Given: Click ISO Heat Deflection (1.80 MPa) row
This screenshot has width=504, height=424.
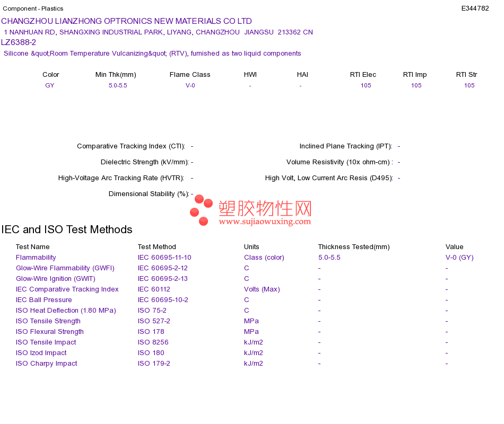Looking at the screenshot, I should click(x=66, y=310).
